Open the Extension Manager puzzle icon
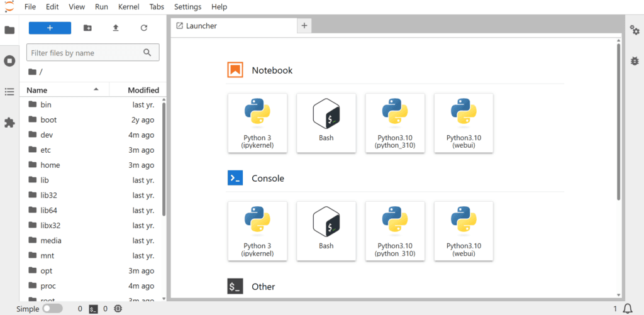This screenshot has height=315, width=644. 9,123
